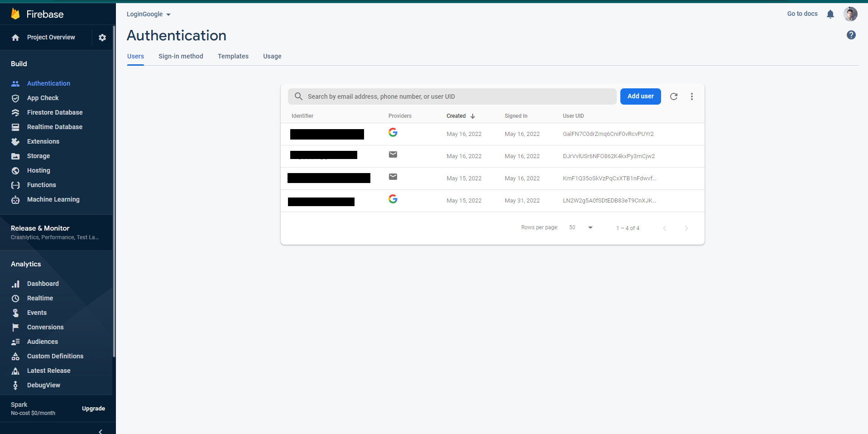
Task: Open Audiences page
Action: coord(43,342)
